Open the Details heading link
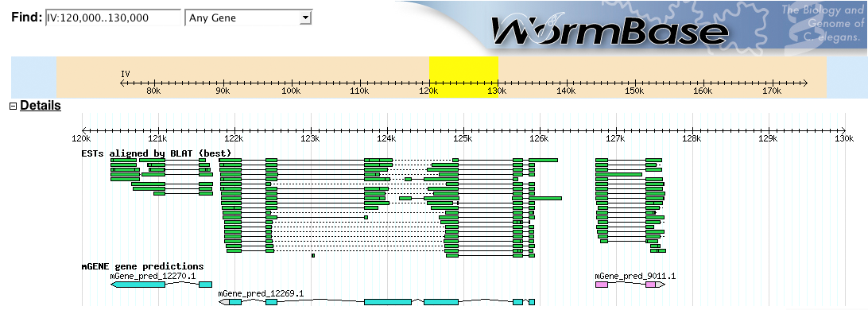The height and width of the screenshot is (310, 868). [x=41, y=105]
